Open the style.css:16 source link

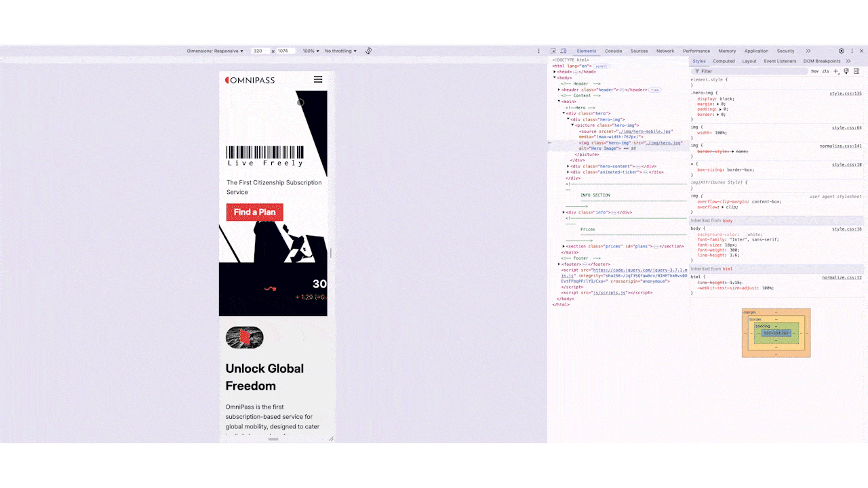click(x=847, y=229)
